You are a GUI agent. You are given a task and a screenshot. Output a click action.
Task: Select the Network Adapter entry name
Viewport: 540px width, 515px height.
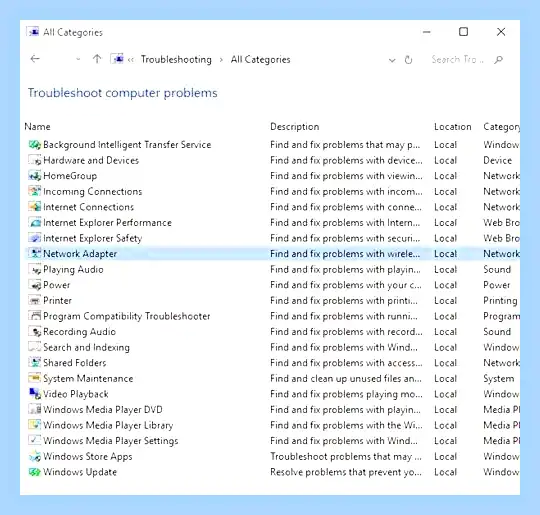tap(80, 254)
